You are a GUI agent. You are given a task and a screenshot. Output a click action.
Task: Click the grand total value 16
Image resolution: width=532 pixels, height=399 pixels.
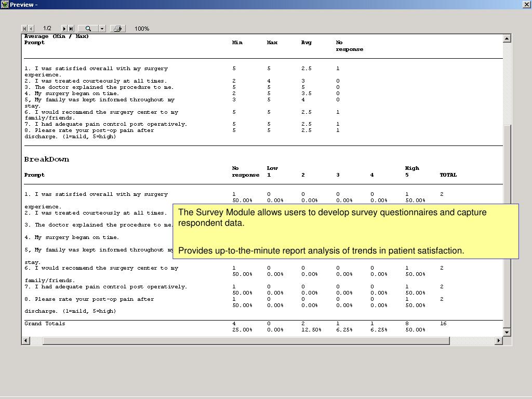click(443, 324)
